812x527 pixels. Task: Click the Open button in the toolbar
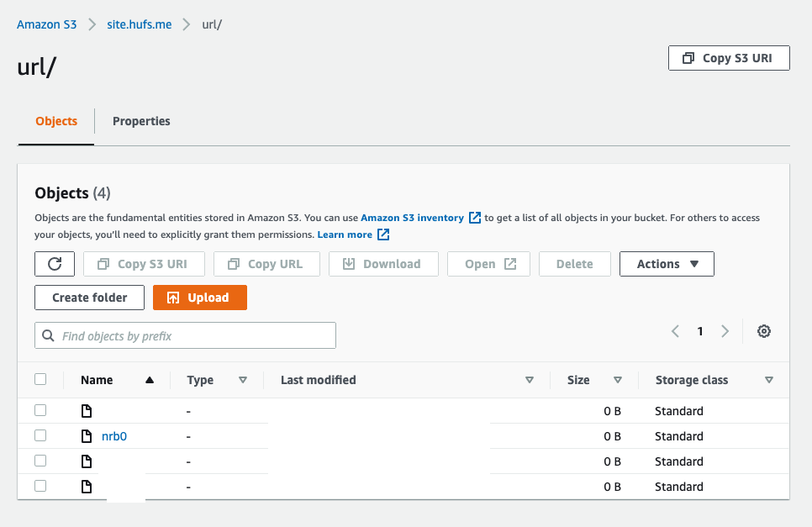pos(489,264)
